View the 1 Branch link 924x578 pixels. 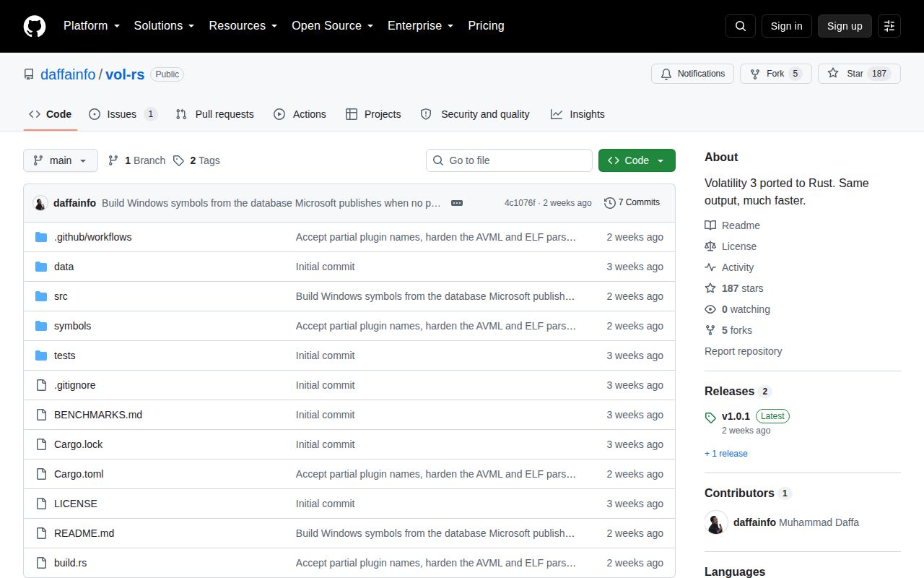[x=136, y=160]
